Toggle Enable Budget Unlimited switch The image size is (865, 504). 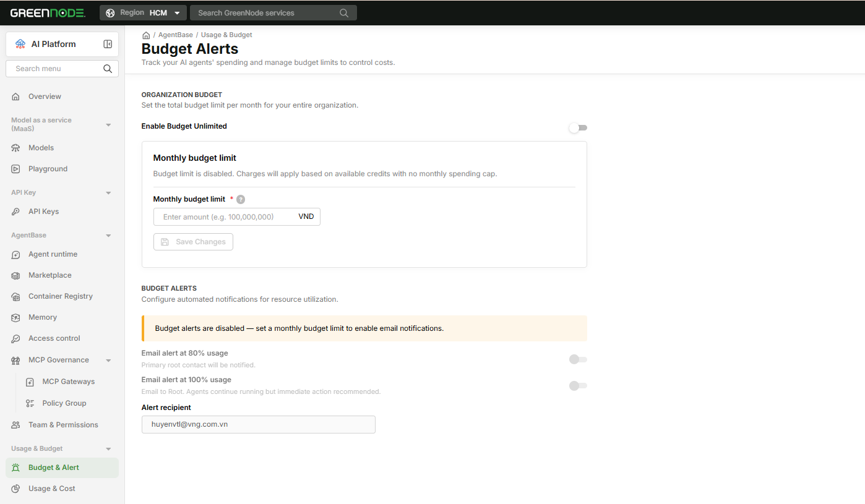click(x=578, y=128)
